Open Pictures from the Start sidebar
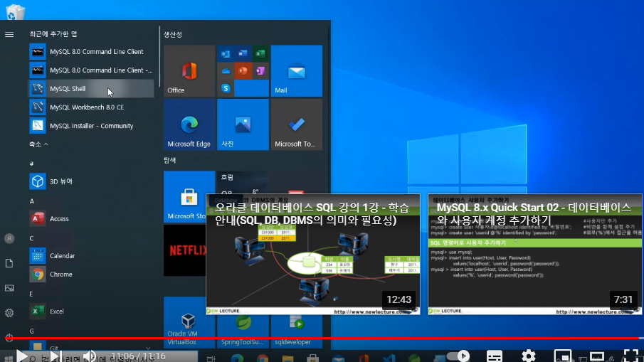 [x=9, y=288]
